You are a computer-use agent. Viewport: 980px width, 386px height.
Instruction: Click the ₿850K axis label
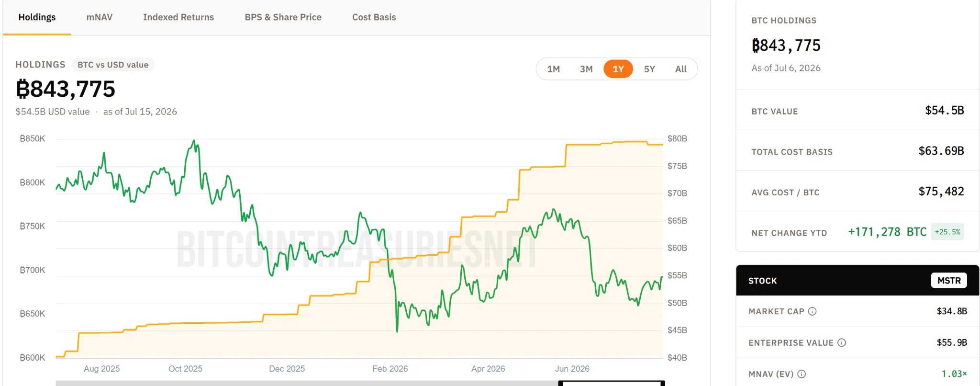point(32,139)
